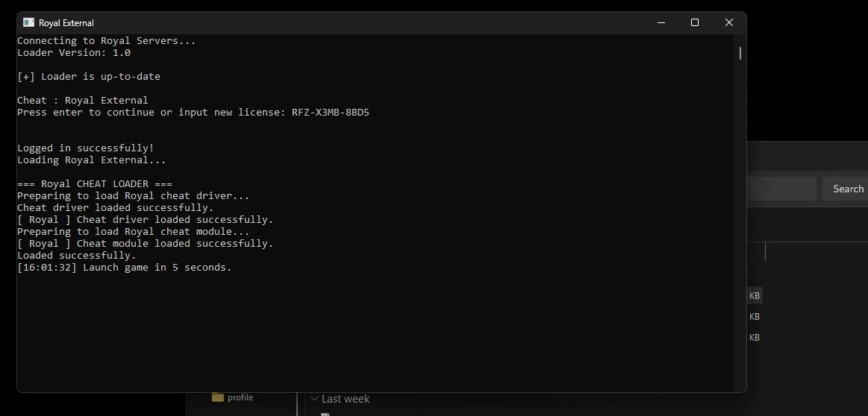The height and width of the screenshot is (416, 868).
Task: Collapse the 'Last week' group chevron
Action: pos(314,398)
